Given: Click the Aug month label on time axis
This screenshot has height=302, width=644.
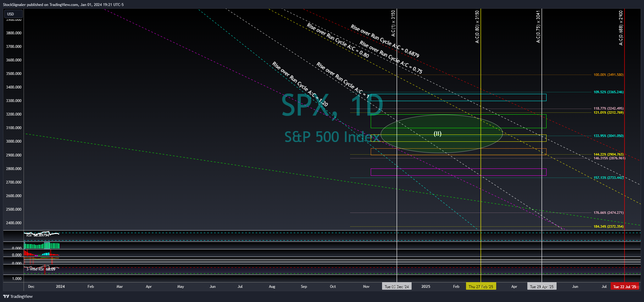Looking at the screenshot, I should [272, 287].
